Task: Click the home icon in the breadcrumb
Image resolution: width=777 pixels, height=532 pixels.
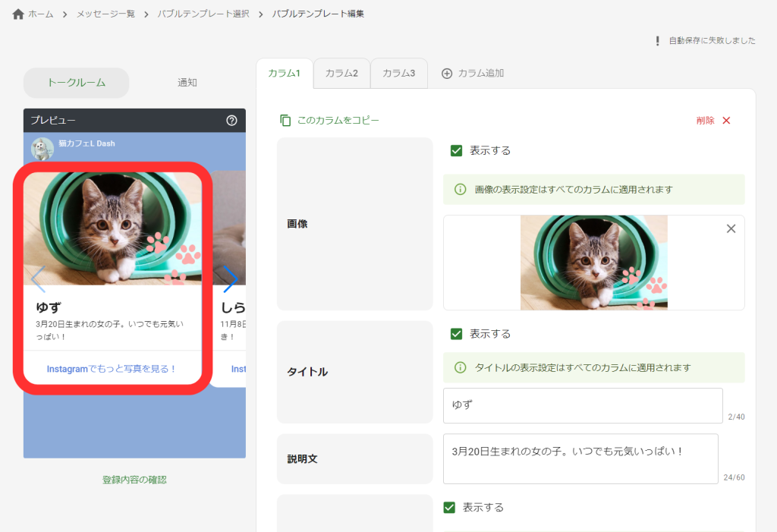Action: point(18,12)
